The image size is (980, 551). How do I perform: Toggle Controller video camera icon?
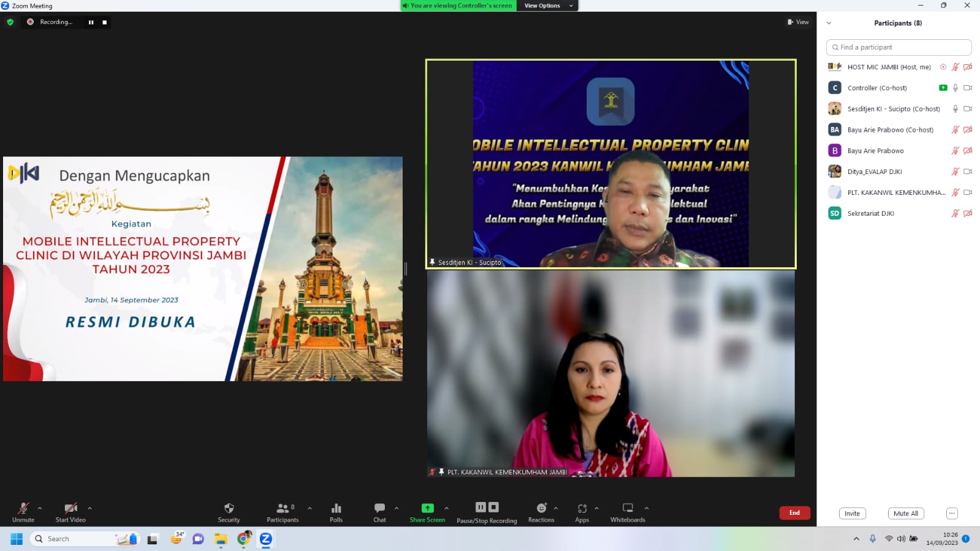968,88
